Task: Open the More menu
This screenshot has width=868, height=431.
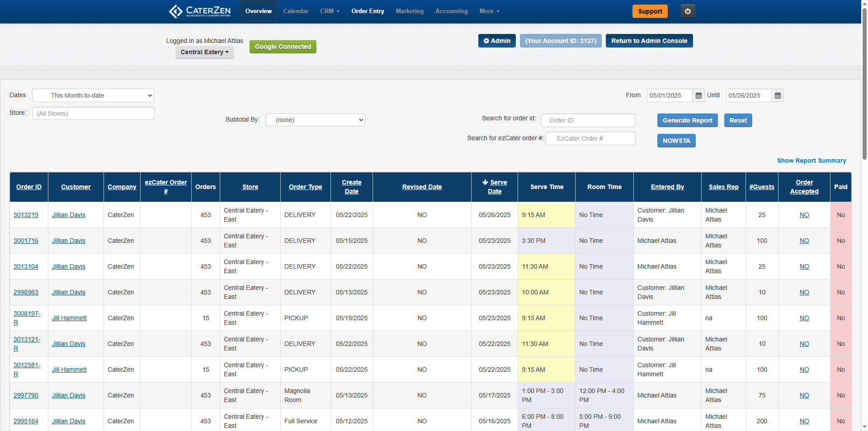Action: (489, 11)
